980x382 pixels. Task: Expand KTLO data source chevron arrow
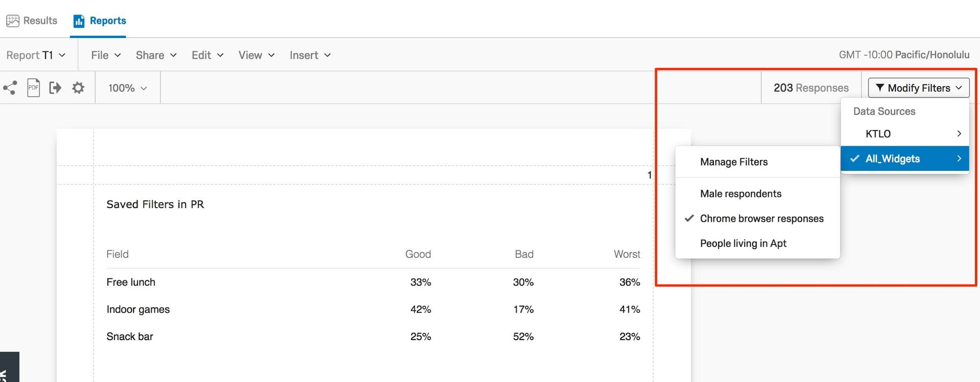(959, 134)
